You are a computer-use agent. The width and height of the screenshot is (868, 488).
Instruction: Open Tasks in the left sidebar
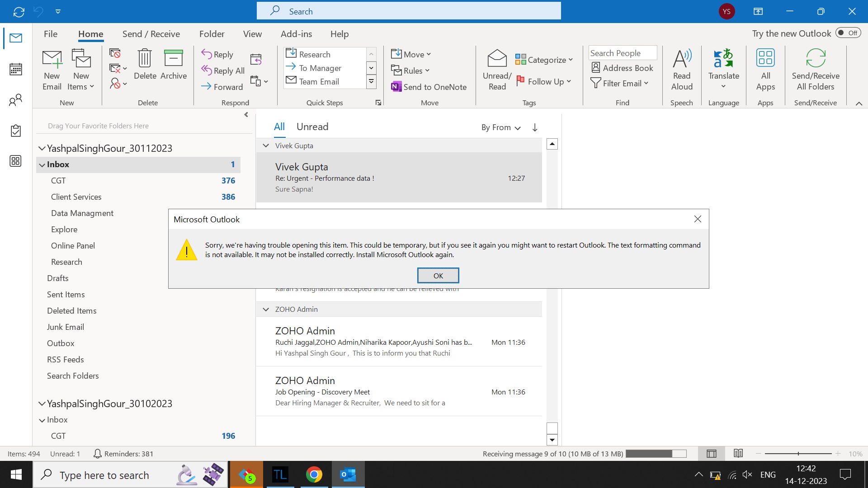point(16,131)
